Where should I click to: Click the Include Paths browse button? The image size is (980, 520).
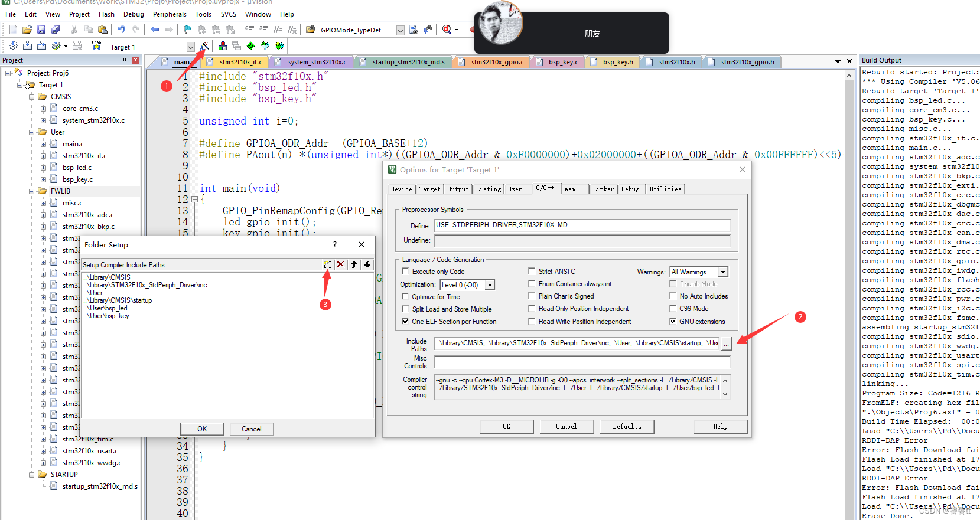click(x=727, y=344)
